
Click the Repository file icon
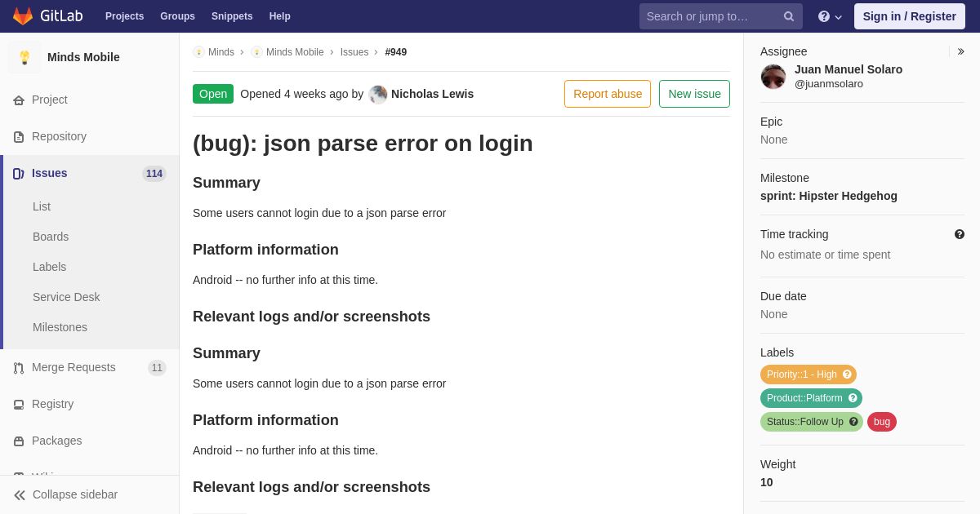(19, 137)
